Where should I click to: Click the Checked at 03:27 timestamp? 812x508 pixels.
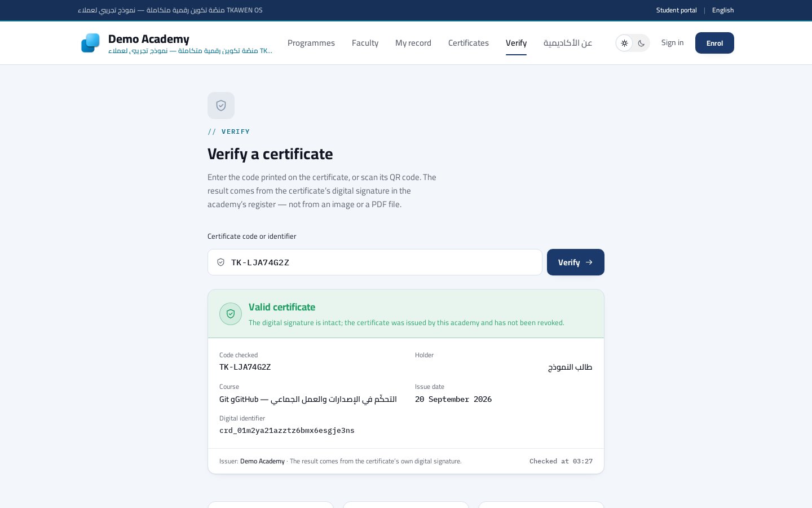[561, 461]
